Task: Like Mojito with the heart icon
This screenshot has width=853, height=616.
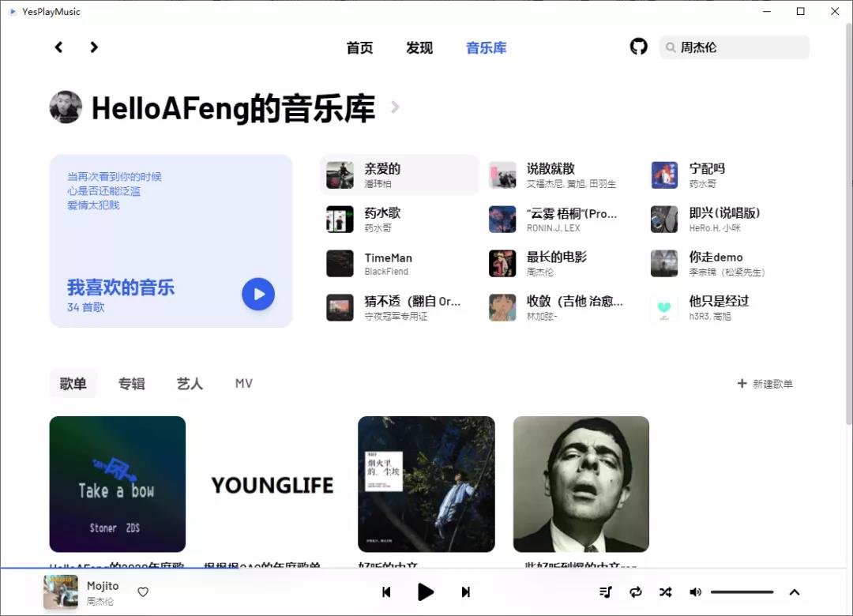Action: (143, 592)
